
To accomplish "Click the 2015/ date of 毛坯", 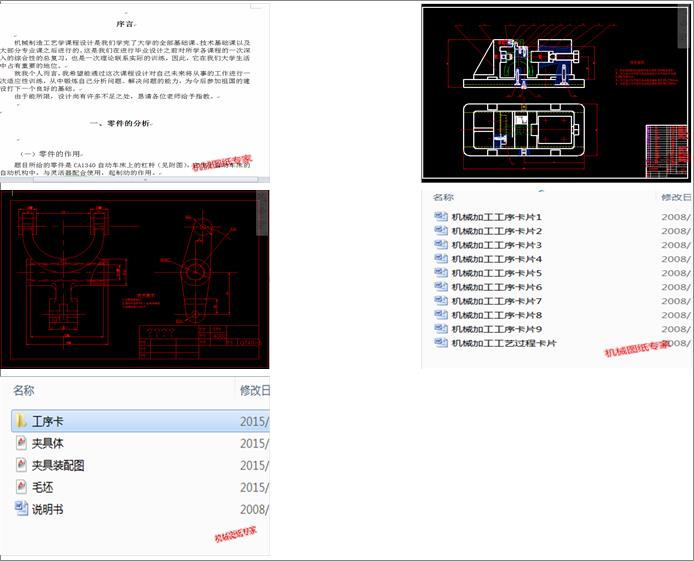I will [x=254, y=488].
